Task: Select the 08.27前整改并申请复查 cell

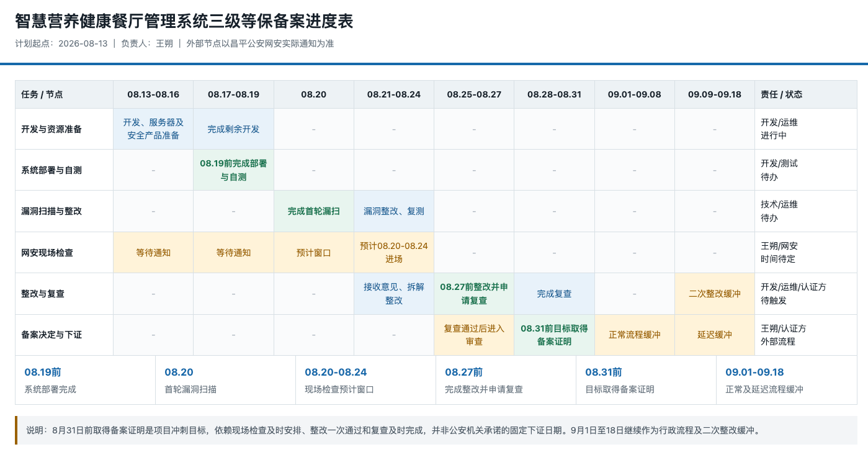Action: click(x=474, y=294)
